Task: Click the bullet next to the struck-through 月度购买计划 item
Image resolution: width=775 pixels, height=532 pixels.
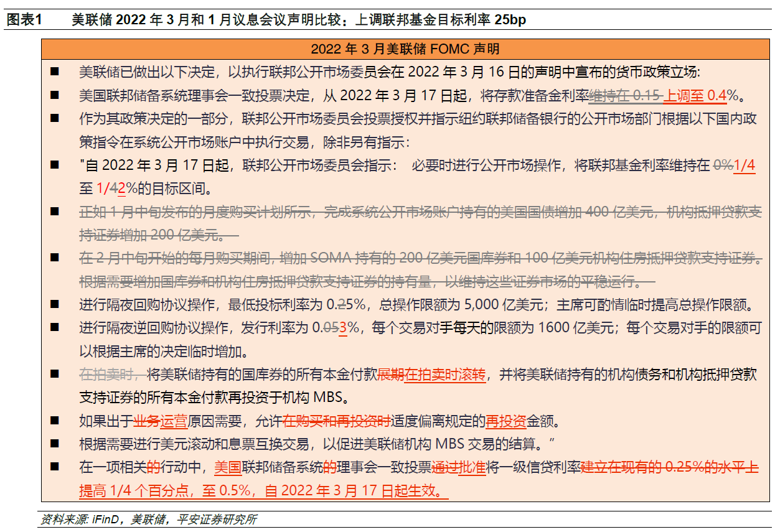Action: pos(56,212)
